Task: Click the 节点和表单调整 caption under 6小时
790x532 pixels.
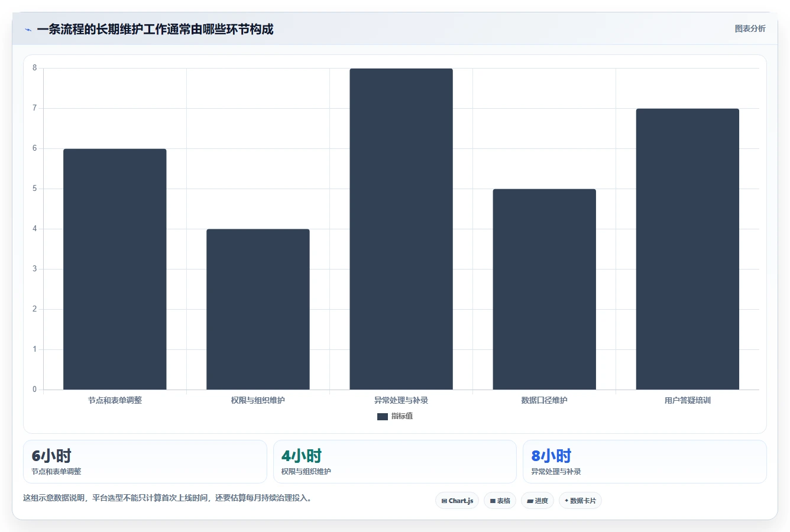Action: (x=56, y=472)
